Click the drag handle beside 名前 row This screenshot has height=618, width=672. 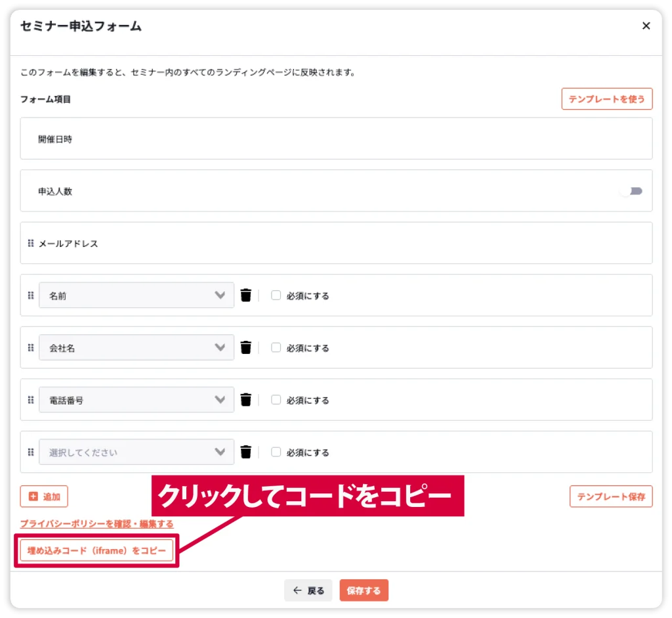pos(31,296)
